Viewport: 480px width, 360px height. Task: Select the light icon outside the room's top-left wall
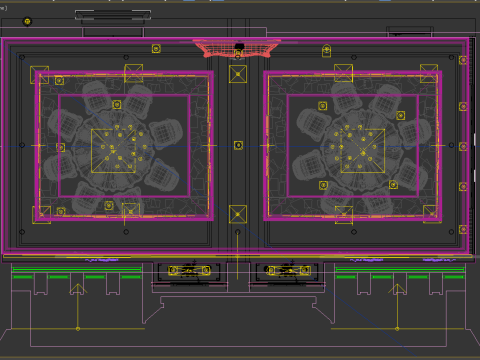pyautogui.click(x=27, y=22)
